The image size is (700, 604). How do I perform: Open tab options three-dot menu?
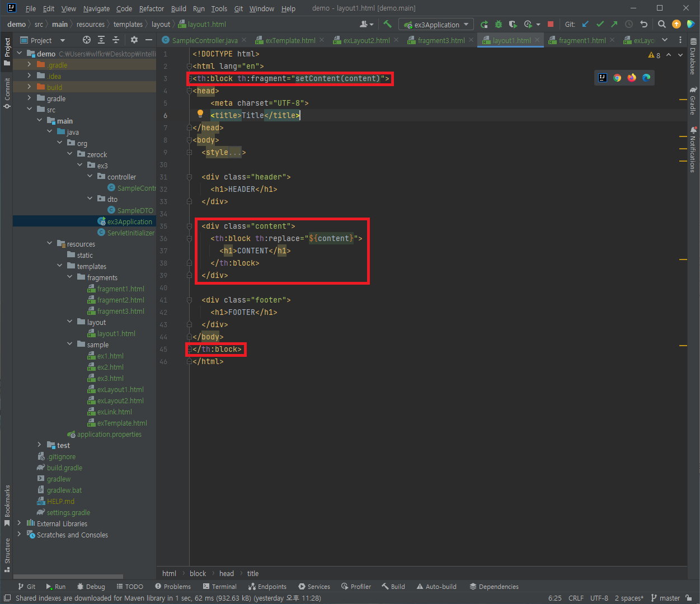pos(680,40)
